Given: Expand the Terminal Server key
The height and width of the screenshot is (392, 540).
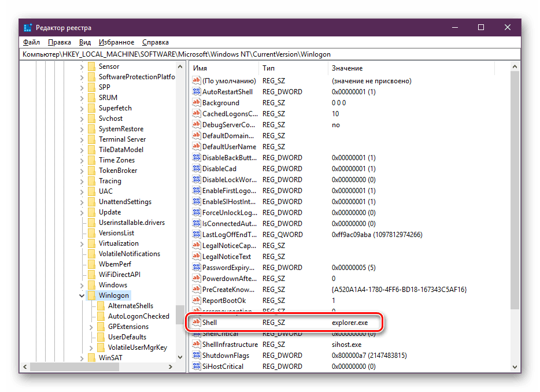Looking at the screenshot, I should point(82,139).
